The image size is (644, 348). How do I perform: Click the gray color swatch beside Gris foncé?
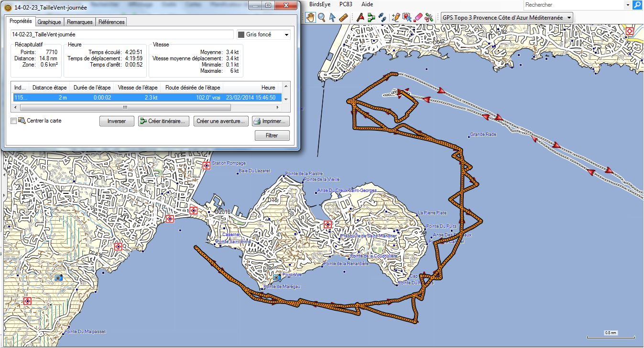point(241,34)
